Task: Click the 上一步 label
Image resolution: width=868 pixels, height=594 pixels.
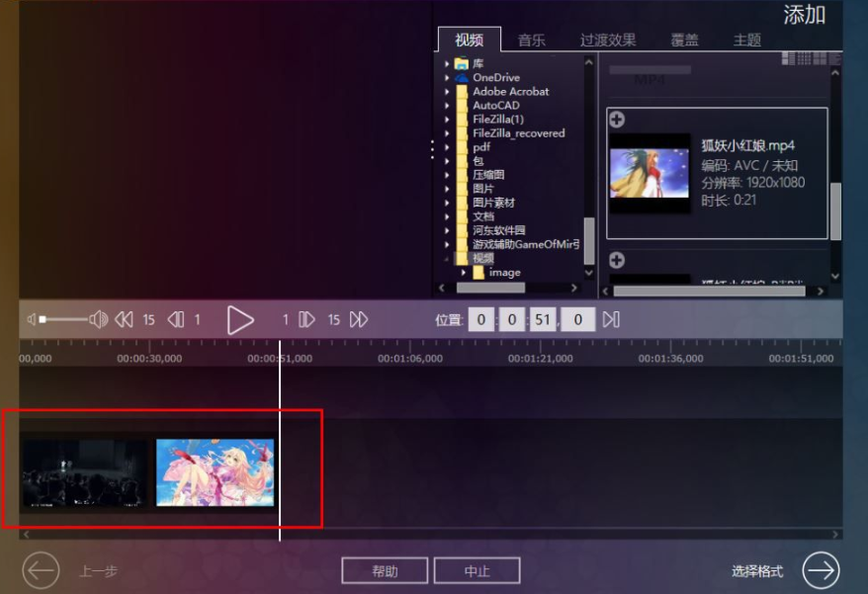Action: (99, 570)
